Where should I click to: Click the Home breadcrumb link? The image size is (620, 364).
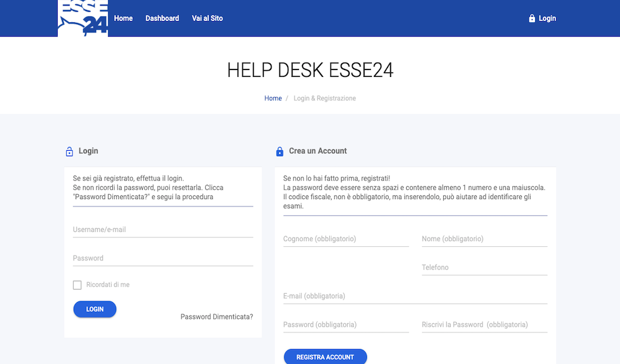(273, 99)
